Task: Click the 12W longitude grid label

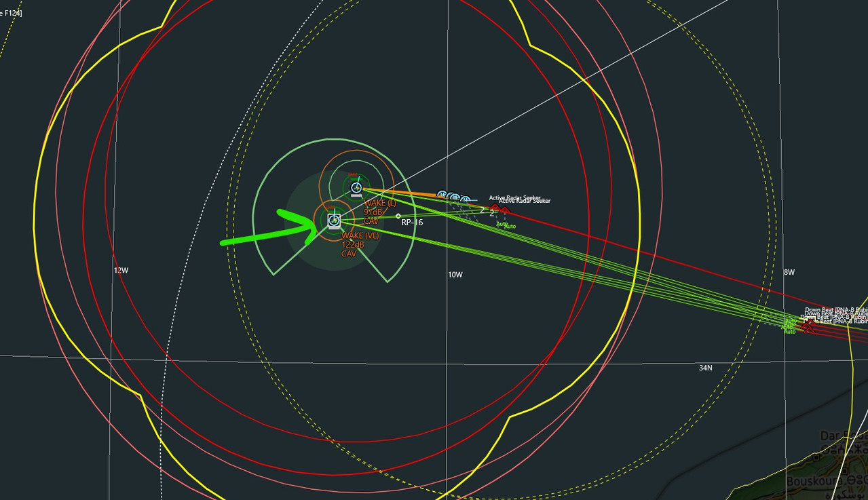Action: tap(121, 270)
